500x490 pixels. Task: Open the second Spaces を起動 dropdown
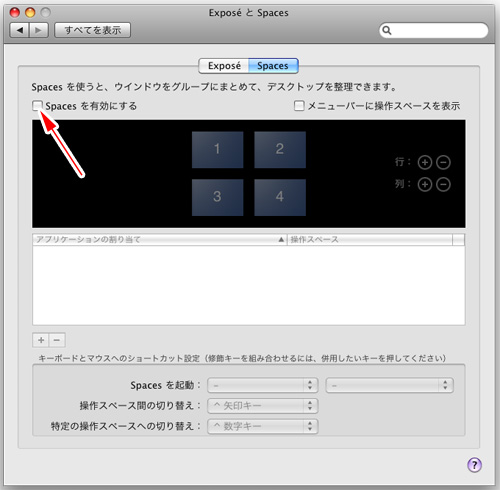coord(389,385)
